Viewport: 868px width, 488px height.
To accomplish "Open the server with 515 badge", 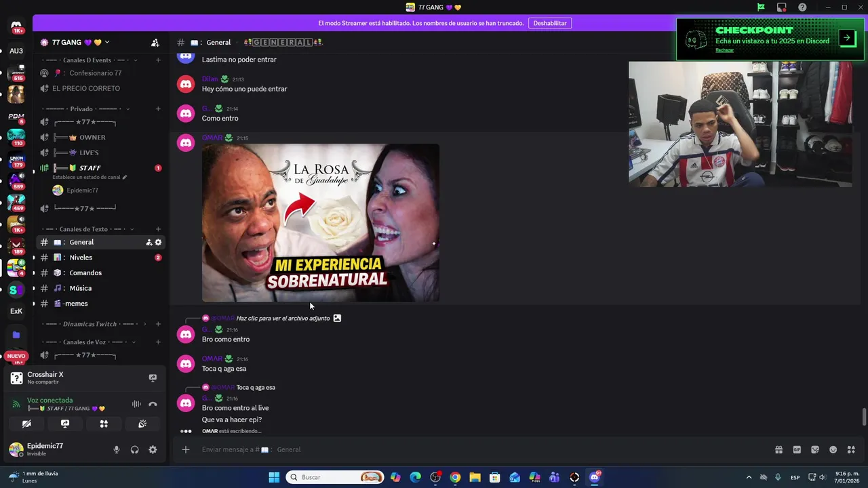I will (x=16, y=73).
